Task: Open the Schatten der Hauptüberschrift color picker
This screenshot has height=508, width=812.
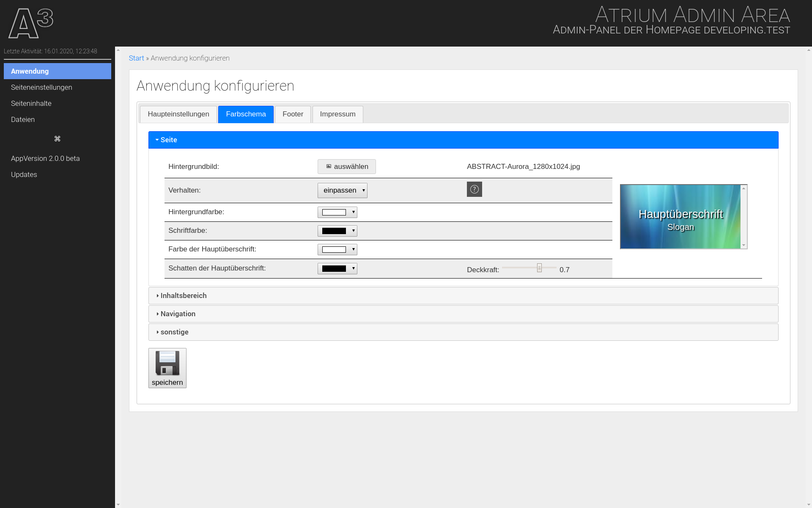Action: [337, 268]
